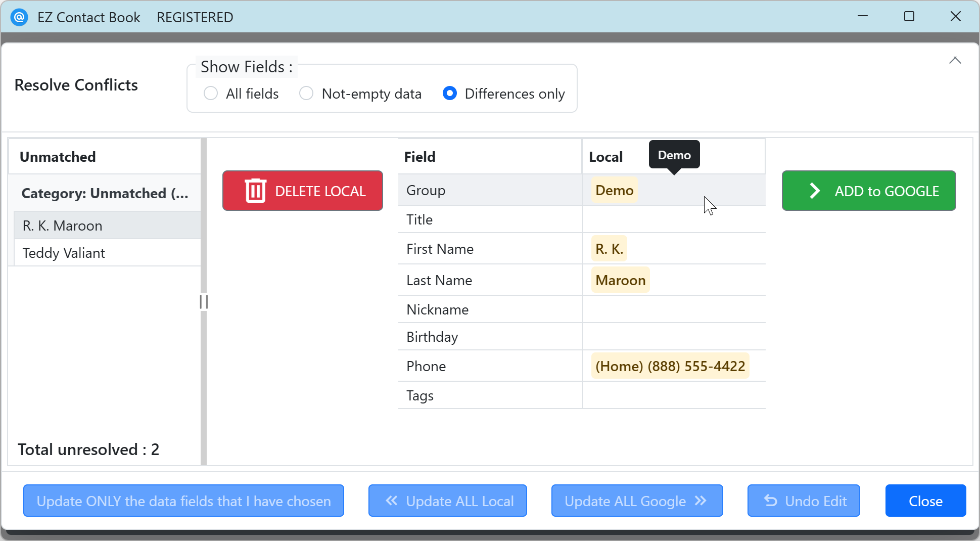This screenshot has height=541, width=980.
Task: Select the All fields radio button
Action: click(x=210, y=93)
